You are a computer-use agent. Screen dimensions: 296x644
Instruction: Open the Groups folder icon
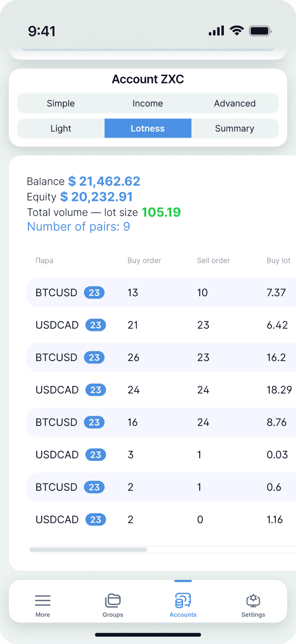[x=113, y=600]
